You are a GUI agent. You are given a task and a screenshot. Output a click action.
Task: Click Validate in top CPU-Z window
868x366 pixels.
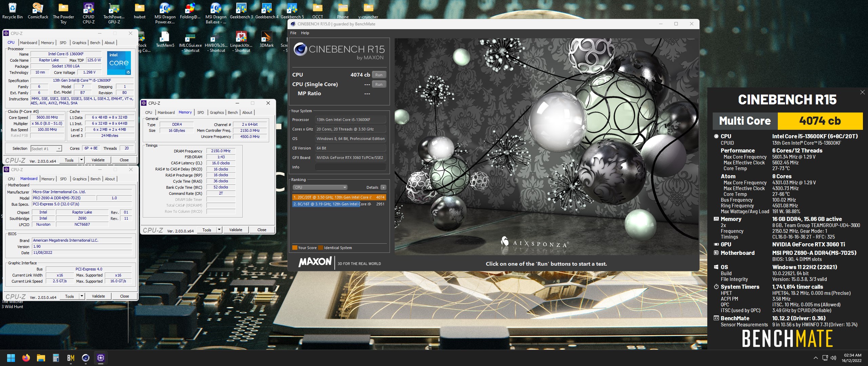tap(98, 160)
